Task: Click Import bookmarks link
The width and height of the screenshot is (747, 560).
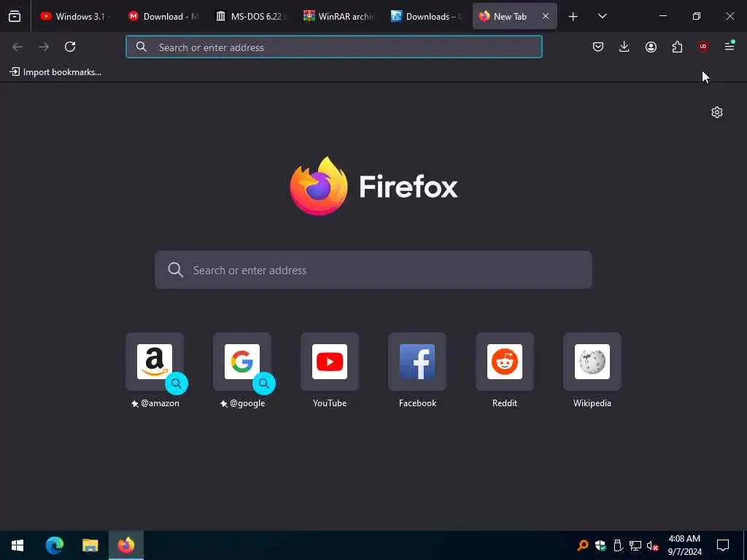Action: pyautogui.click(x=55, y=72)
